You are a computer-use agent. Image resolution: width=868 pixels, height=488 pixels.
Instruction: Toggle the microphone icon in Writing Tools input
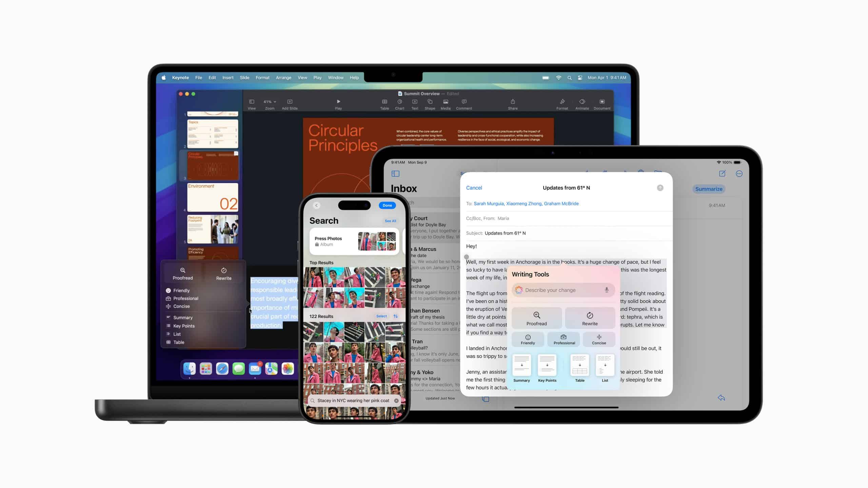tap(607, 290)
